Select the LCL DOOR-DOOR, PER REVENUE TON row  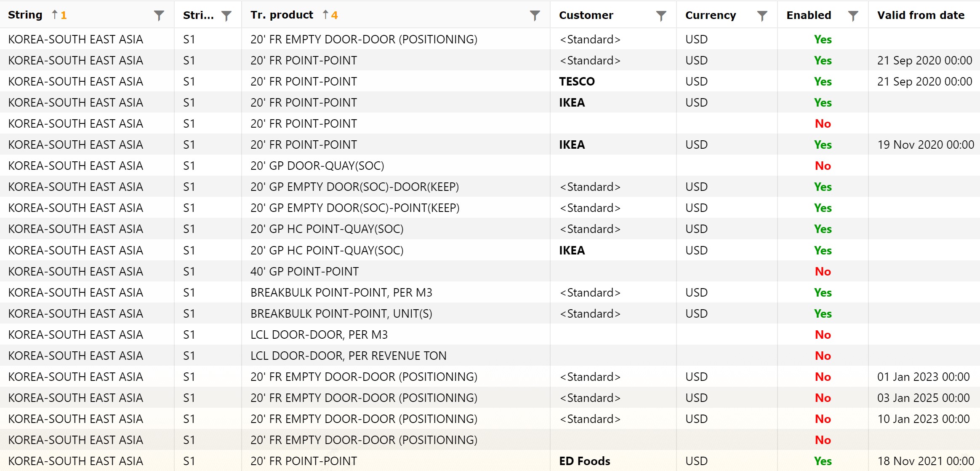click(x=490, y=356)
